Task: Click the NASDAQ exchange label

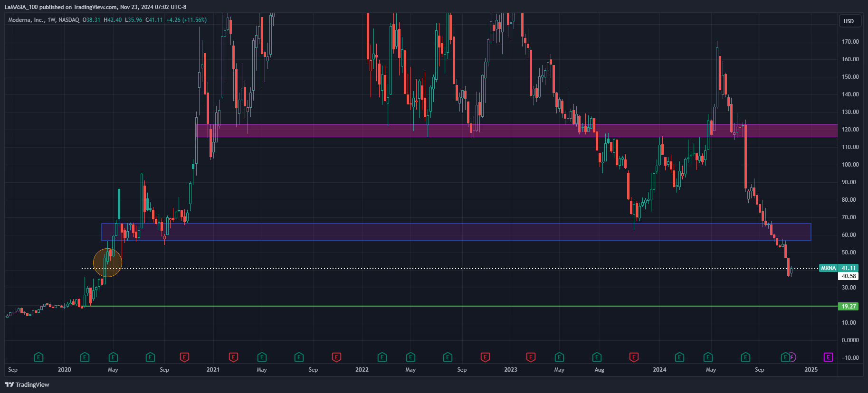Action: [x=69, y=20]
